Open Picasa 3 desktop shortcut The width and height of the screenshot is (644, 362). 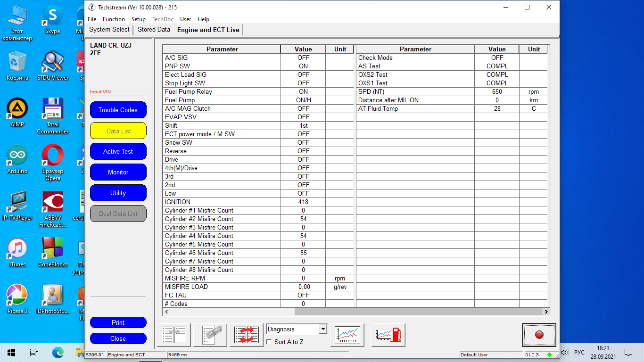click(x=17, y=299)
